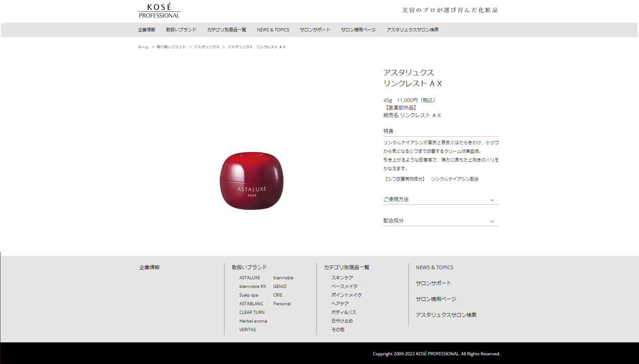Click the red ASTALUXE jar product image

(x=252, y=181)
